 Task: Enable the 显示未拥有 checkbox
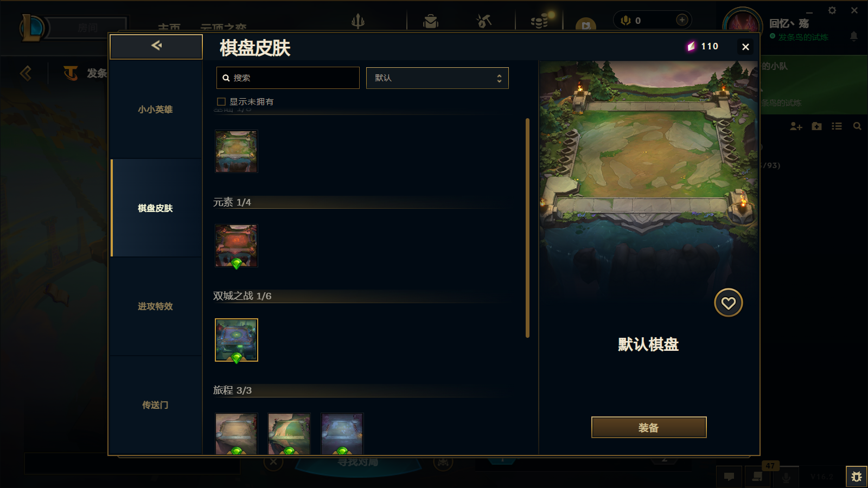[221, 101]
